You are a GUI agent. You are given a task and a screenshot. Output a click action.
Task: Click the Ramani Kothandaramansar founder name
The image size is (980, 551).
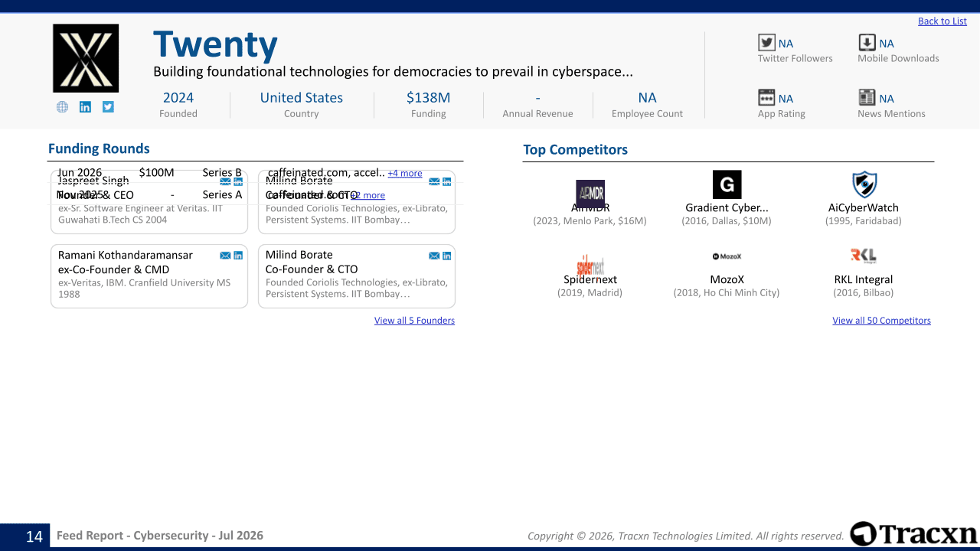pos(126,255)
